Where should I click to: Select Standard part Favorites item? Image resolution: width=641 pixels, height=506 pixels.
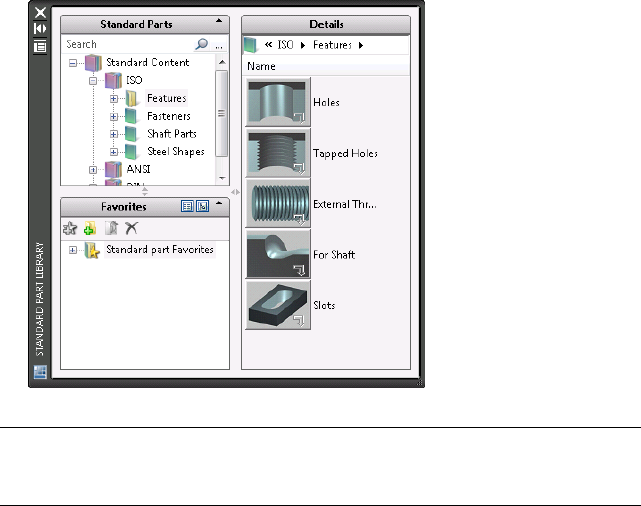point(160,250)
